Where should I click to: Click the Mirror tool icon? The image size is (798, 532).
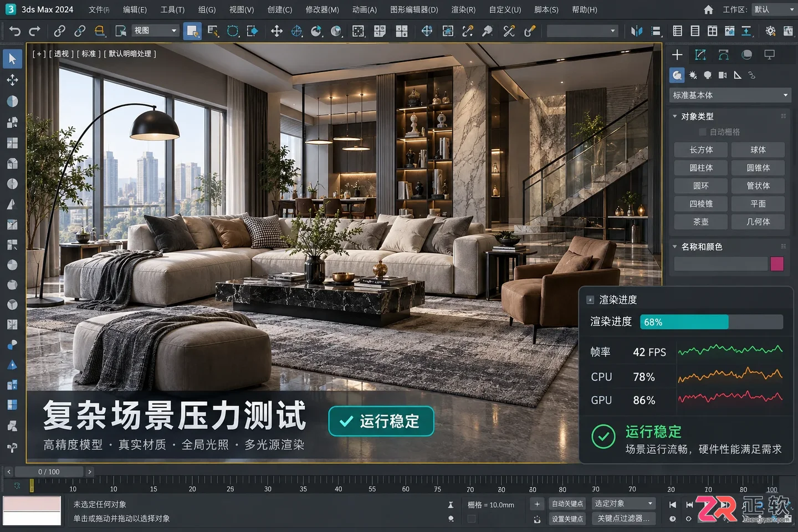click(637, 31)
